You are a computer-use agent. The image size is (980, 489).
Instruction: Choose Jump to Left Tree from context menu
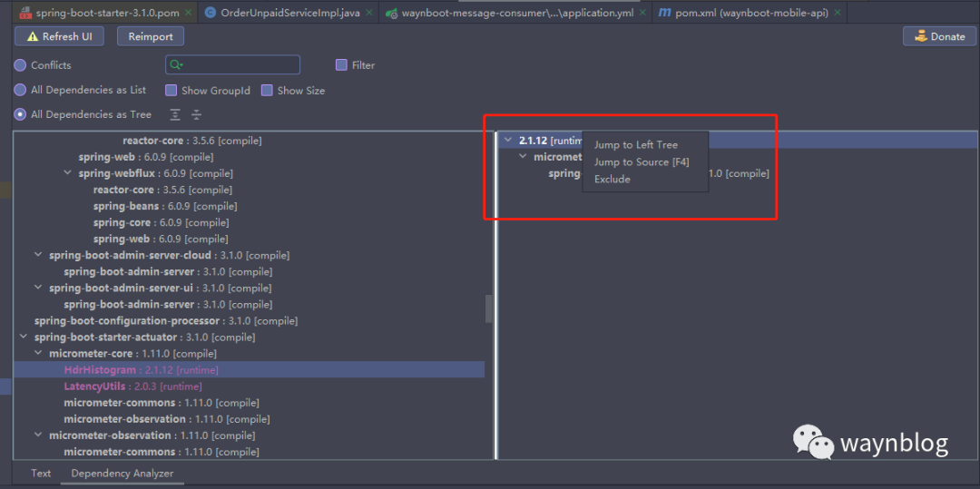pos(635,145)
